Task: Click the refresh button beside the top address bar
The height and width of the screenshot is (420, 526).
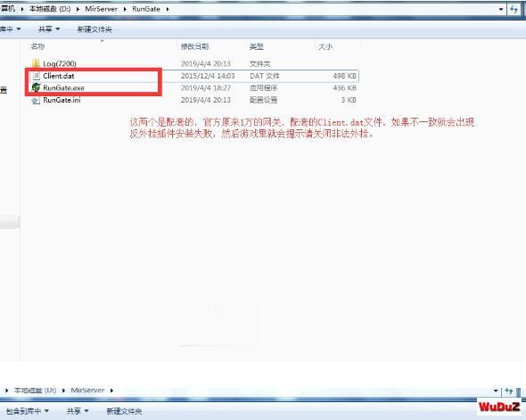Action: (514, 9)
